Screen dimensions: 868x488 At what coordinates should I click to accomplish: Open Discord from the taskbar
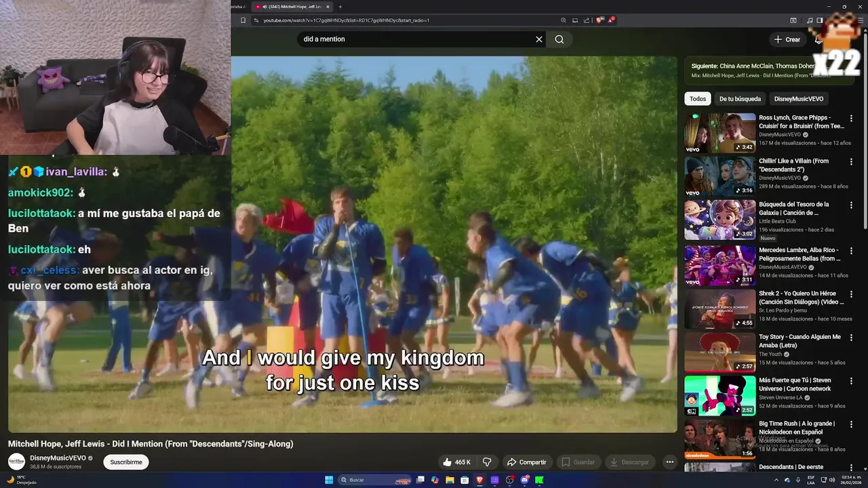(525, 480)
